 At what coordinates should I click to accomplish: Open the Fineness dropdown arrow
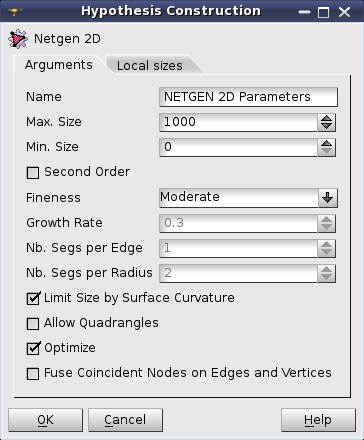[x=328, y=198]
